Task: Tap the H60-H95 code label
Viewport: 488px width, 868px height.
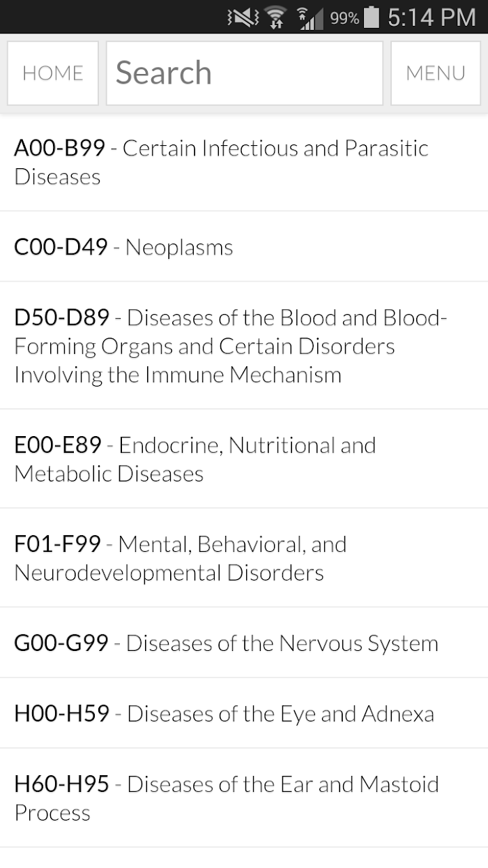Action: tap(62, 784)
